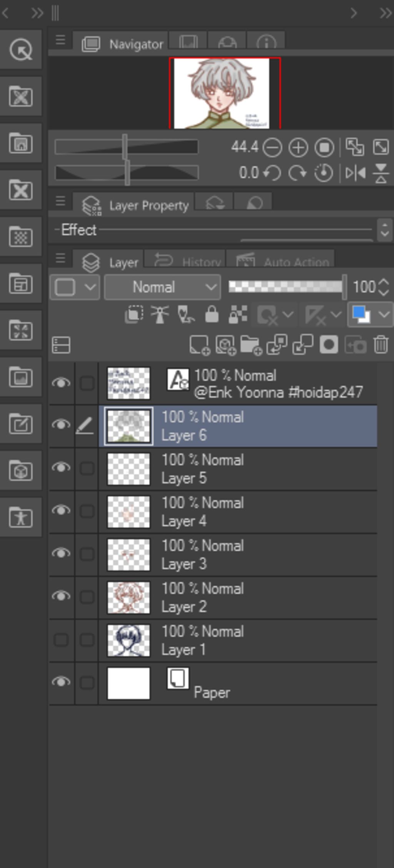The image size is (394, 868).
Task: Hide the Paper layer eye icon
Action: [61, 682]
